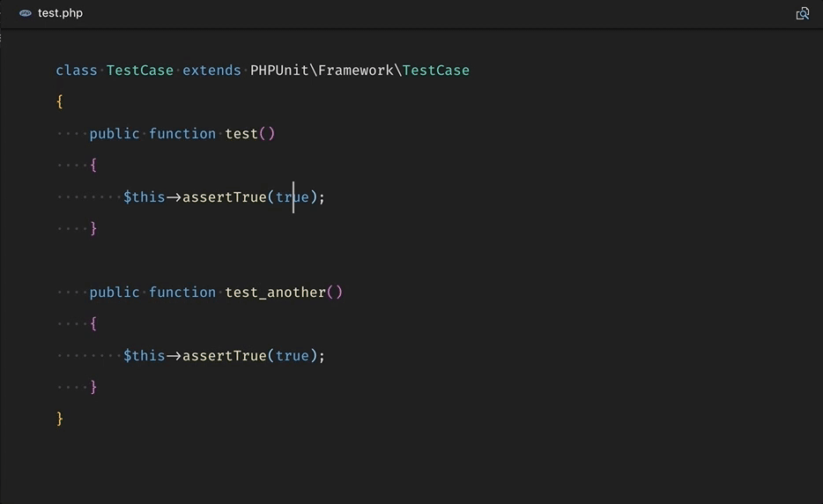The height and width of the screenshot is (504, 823).
Task: Click the opening brace of test_another() body
Action: 93,323
